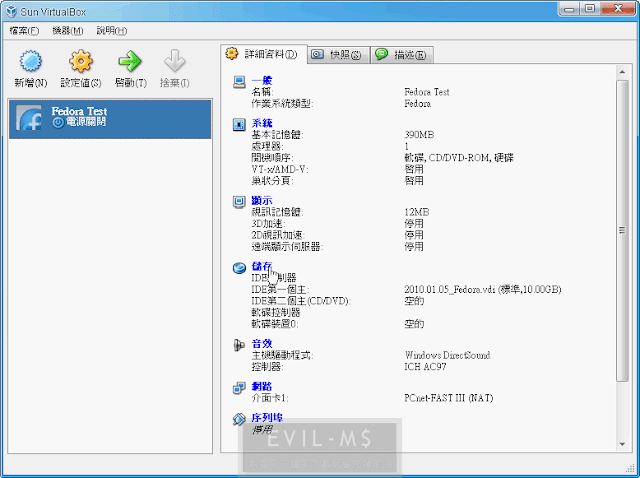
Task: Click the details scrollbar up arrow
Action: [x=622, y=72]
